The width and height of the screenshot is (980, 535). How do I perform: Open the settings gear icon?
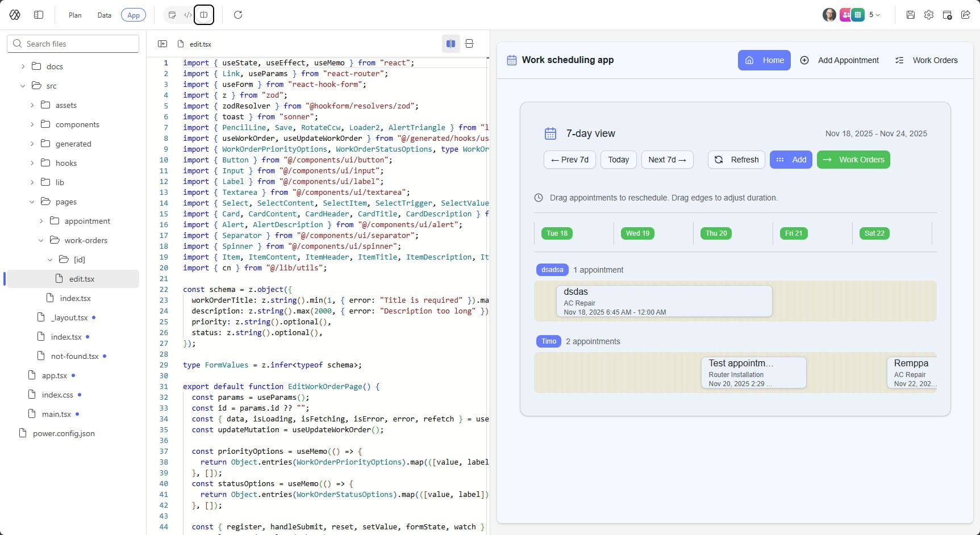coord(929,15)
